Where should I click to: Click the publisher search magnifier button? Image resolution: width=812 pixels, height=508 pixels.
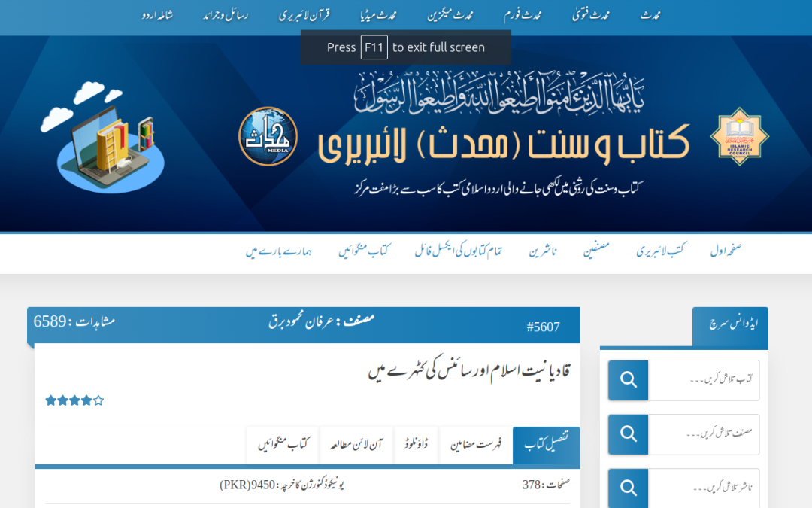[628, 488]
